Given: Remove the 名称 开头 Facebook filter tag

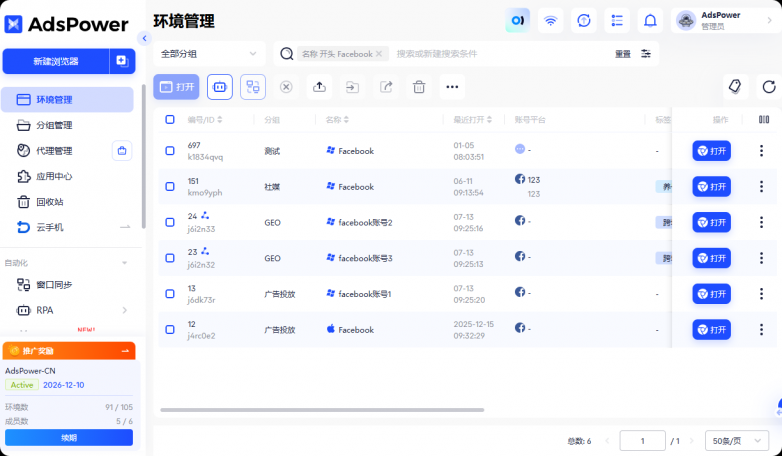Looking at the screenshot, I should pyautogui.click(x=379, y=54).
